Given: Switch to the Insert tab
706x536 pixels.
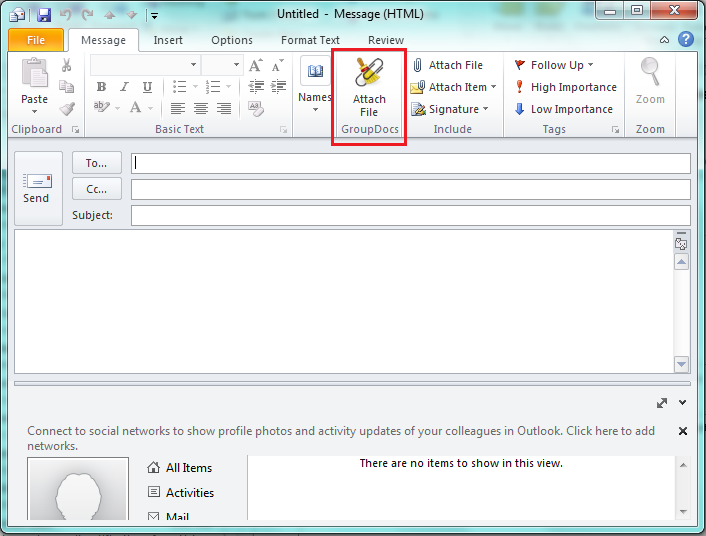Looking at the screenshot, I should (x=167, y=40).
